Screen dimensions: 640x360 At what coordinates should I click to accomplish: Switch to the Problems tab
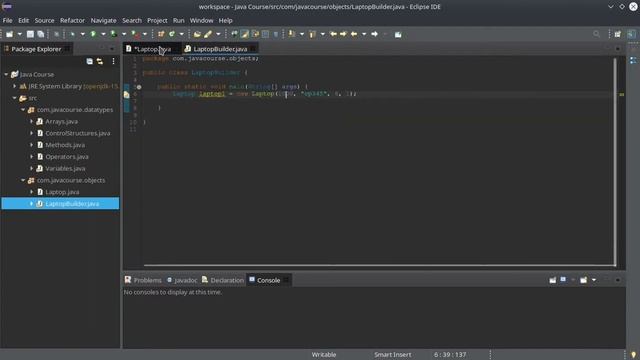[143, 280]
